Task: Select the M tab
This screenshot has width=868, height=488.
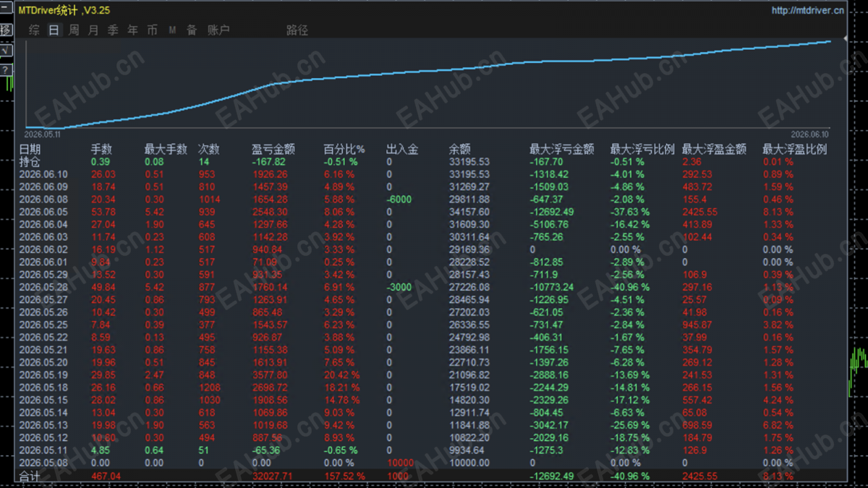Action: [x=172, y=30]
